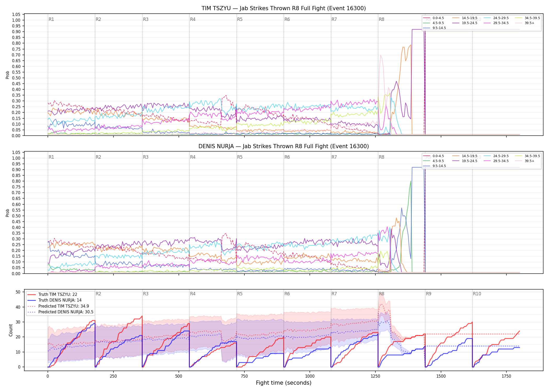The image size is (549, 392).
Task: Click '0.0-4.5' legend entry in TIM TSZYU chart
Action: click(x=433, y=18)
